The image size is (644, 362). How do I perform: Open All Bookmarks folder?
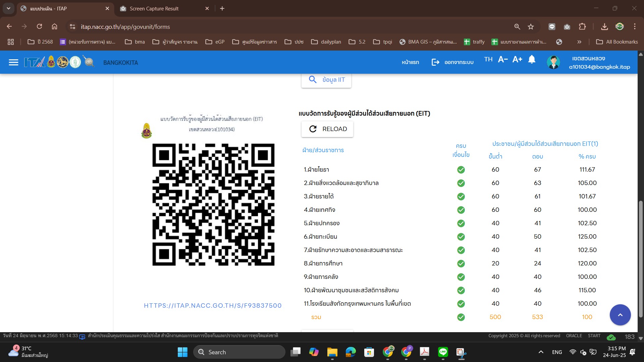tap(617, 42)
